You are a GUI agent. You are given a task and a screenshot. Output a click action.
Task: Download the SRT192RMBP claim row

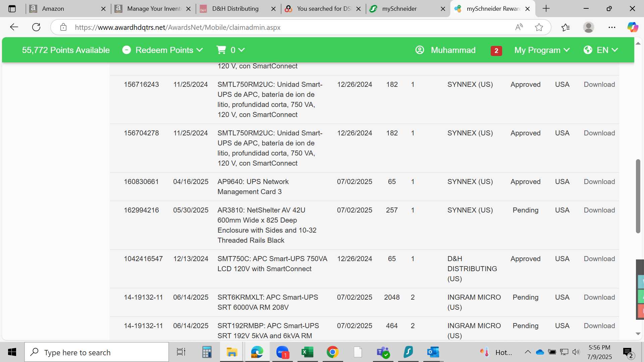click(x=599, y=326)
